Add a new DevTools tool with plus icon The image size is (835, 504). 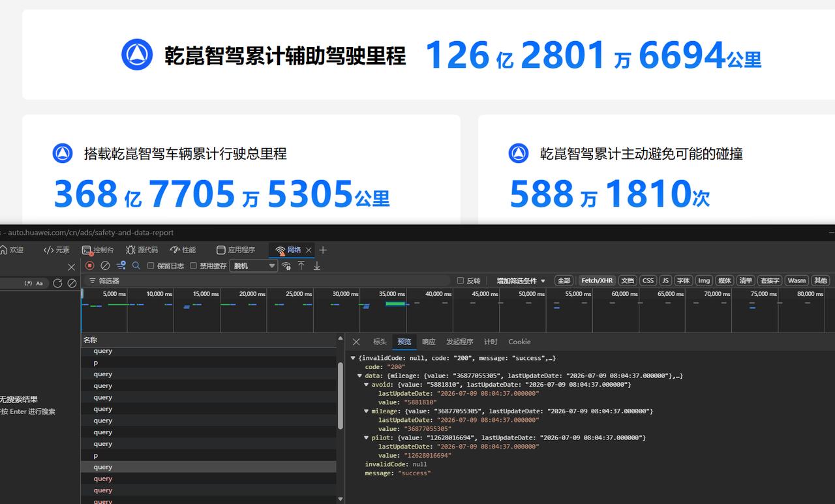click(323, 250)
